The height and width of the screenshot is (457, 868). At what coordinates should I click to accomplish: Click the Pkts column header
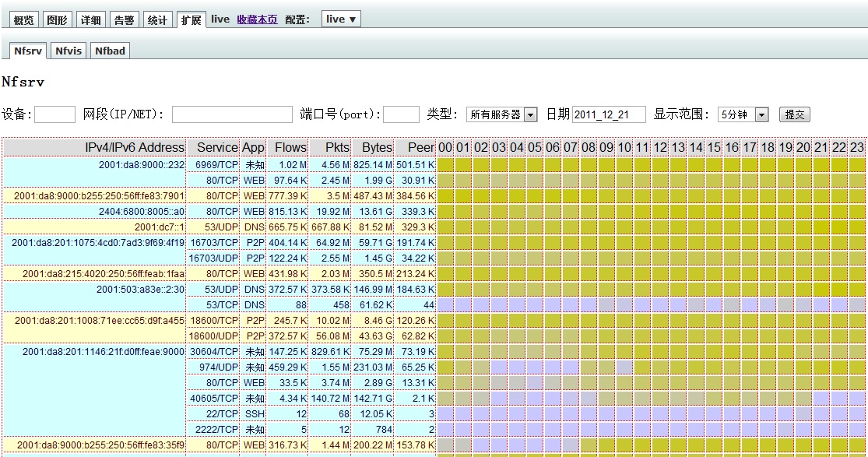click(330, 147)
